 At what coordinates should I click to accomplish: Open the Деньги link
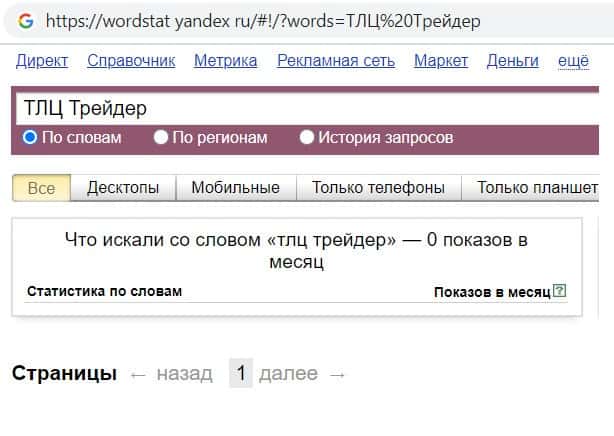click(513, 61)
